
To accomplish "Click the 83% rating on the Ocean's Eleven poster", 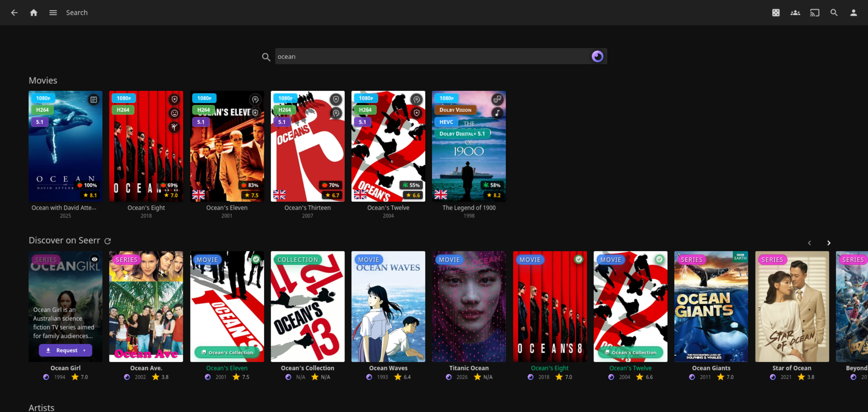I will [249, 185].
